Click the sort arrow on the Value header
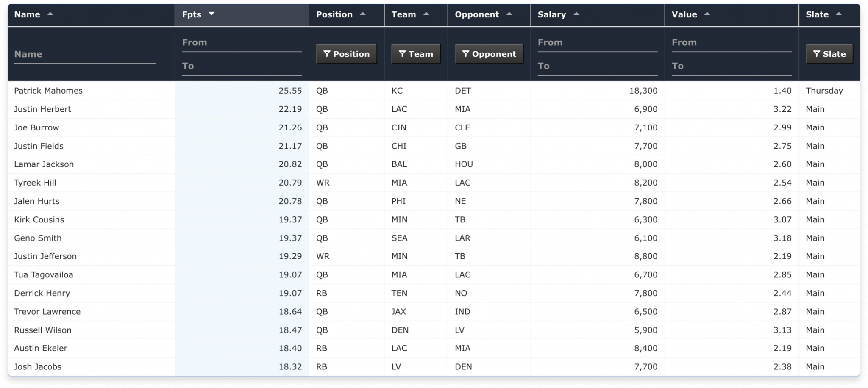 (707, 14)
